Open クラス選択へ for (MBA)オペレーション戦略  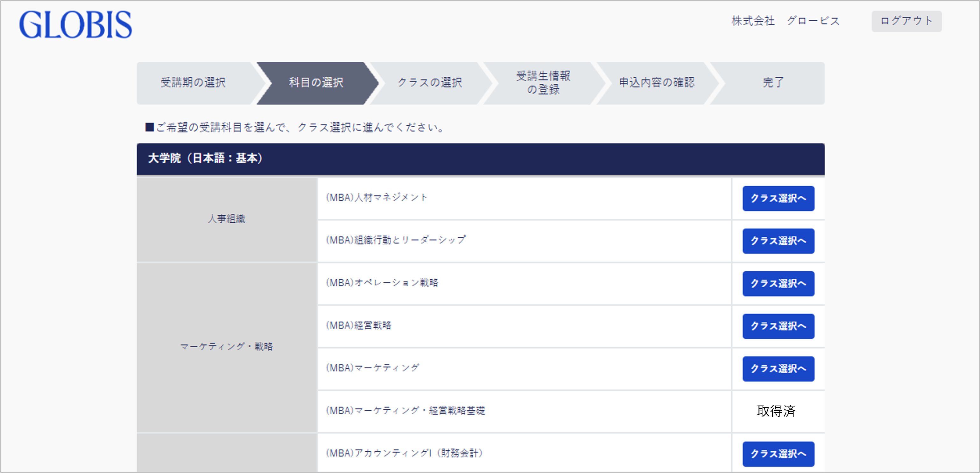[778, 283]
